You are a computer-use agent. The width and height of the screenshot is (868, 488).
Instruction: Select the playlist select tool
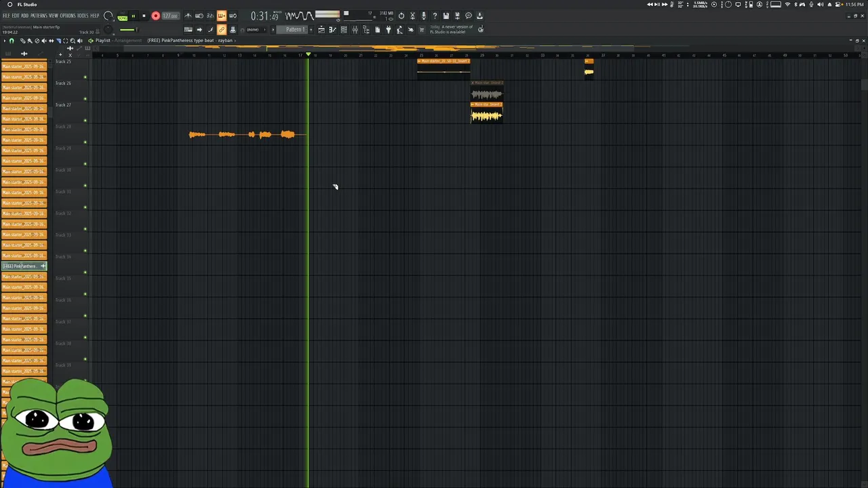click(x=65, y=41)
